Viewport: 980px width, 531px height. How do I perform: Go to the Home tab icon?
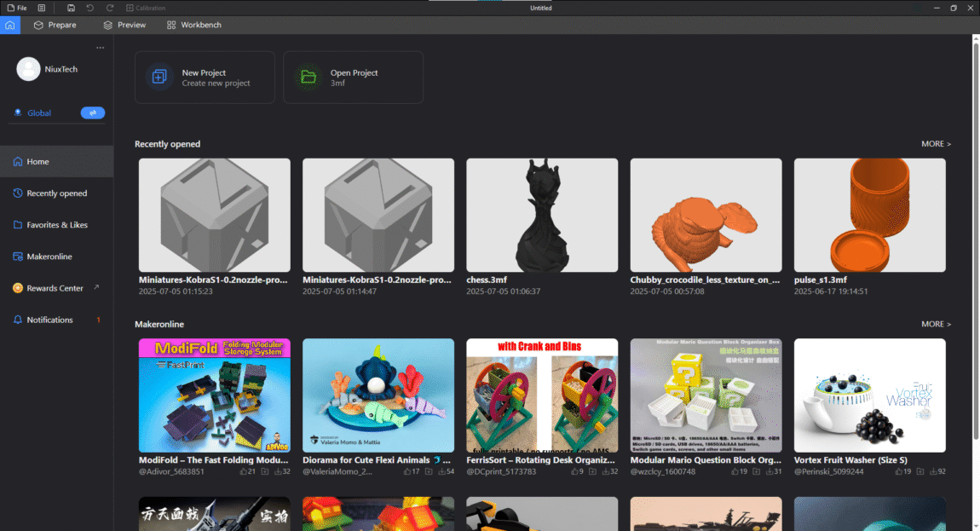(x=10, y=25)
